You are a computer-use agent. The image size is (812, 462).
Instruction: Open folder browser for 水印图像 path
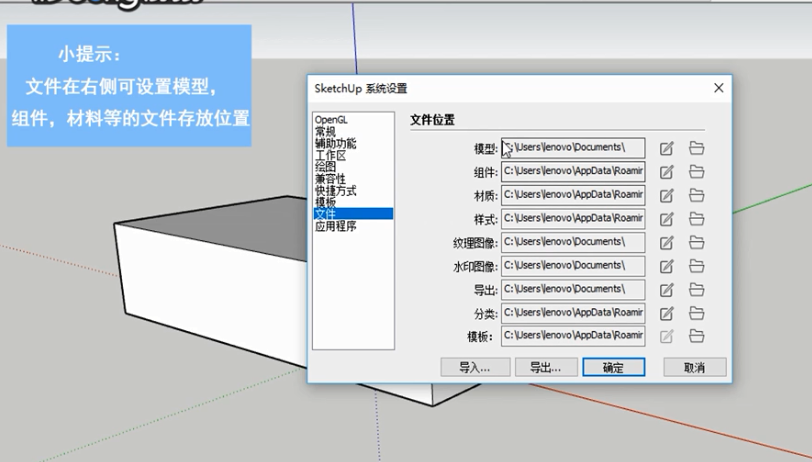[697, 266]
